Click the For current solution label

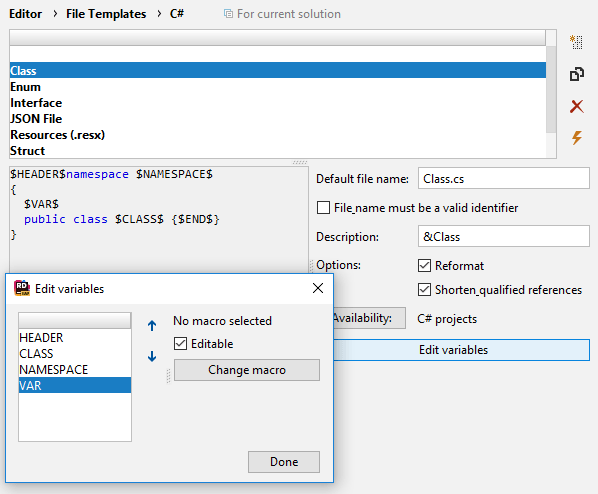pos(289,14)
